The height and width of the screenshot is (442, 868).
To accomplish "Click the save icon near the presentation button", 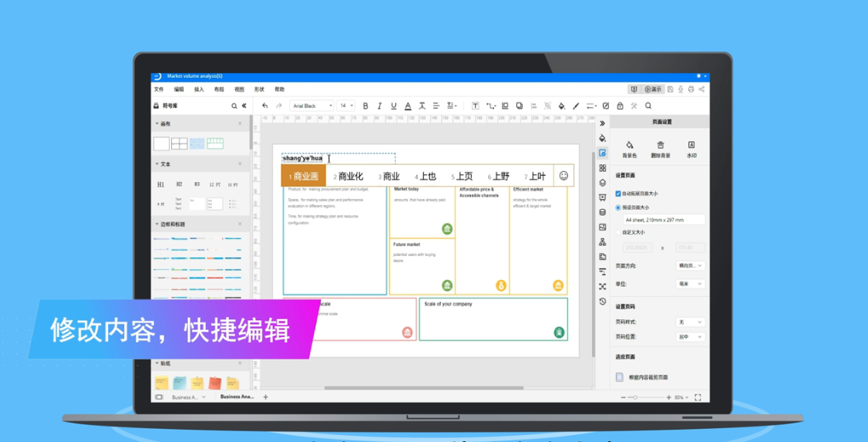I will coord(671,89).
